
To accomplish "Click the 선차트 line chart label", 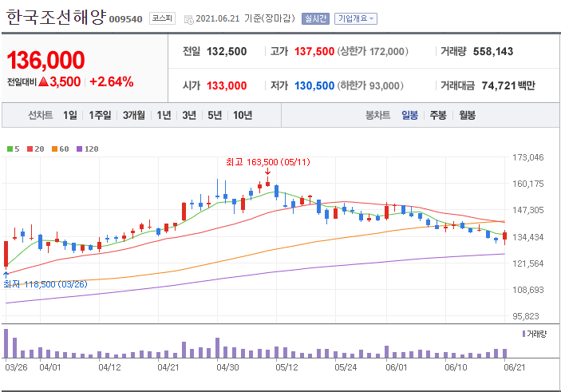I will coord(41,115).
